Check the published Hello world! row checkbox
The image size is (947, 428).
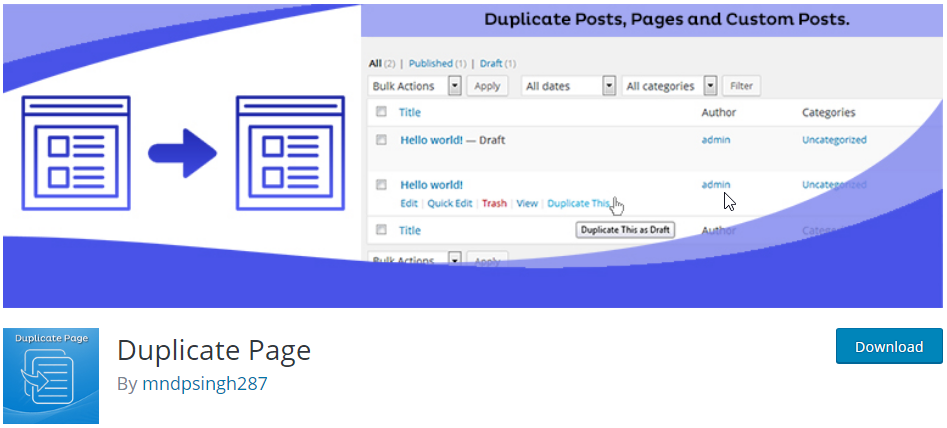coord(381,185)
